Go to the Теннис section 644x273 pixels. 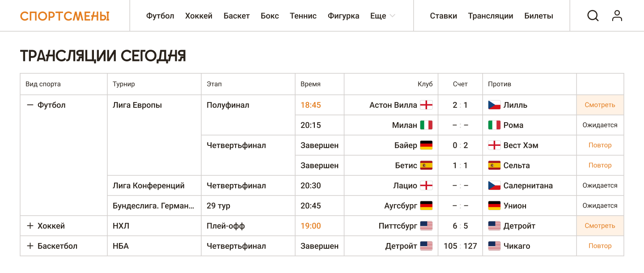click(303, 16)
